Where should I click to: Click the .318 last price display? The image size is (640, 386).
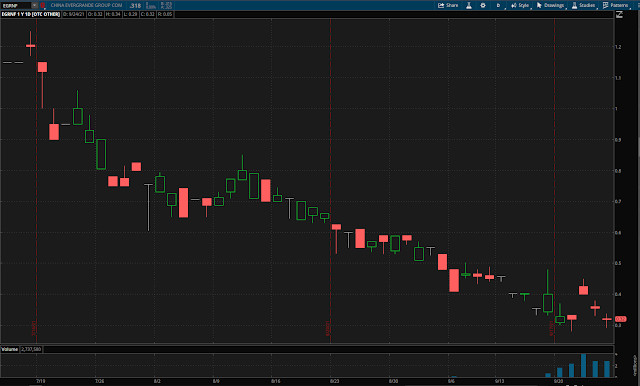click(x=135, y=6)
